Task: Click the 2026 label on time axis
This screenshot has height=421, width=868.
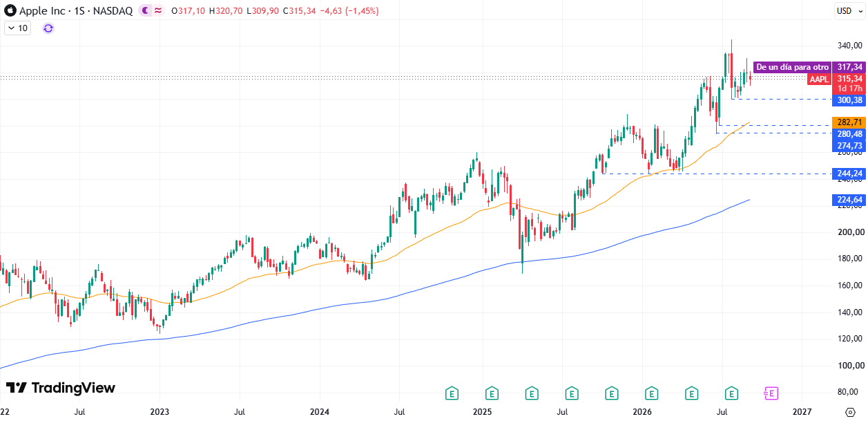Action: pyautogui.click(x=643, y=412)
